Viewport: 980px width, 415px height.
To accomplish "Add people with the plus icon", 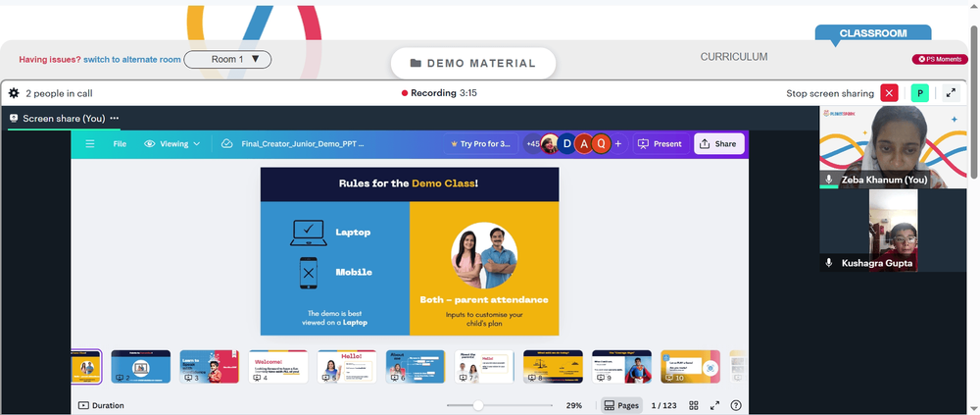I will coord(618,144).
